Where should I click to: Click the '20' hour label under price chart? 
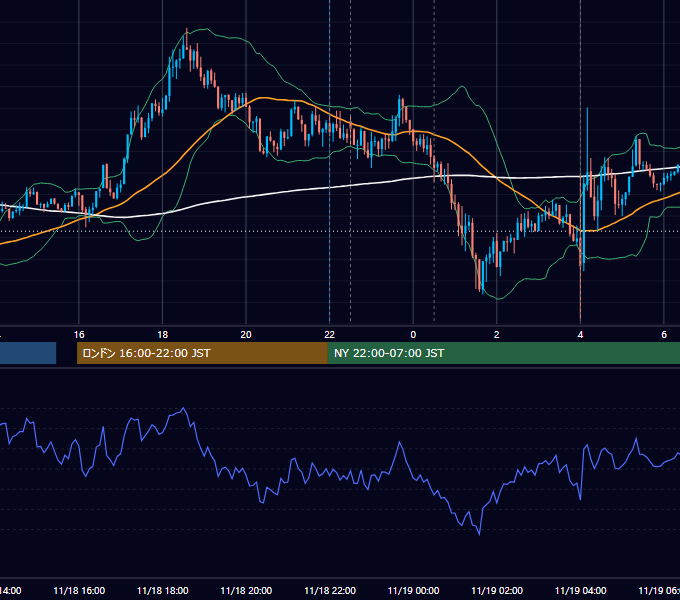pyautogui.click(x=246, y=335)
